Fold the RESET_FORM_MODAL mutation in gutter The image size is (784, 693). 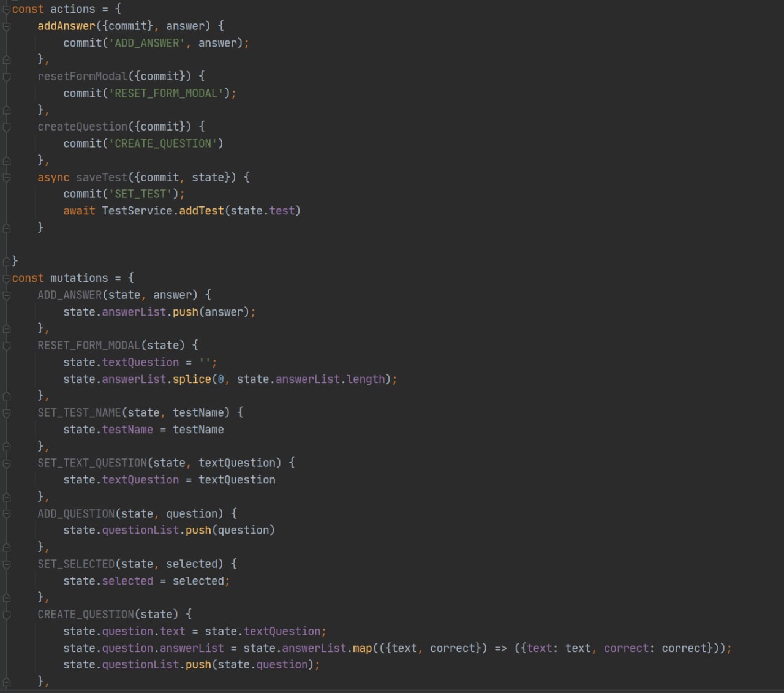pos(7,346)
